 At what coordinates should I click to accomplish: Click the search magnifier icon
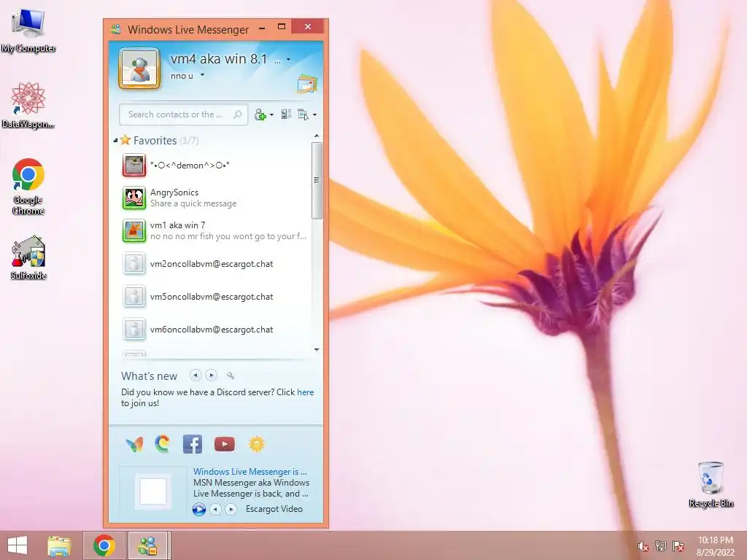tap(237, 114)
